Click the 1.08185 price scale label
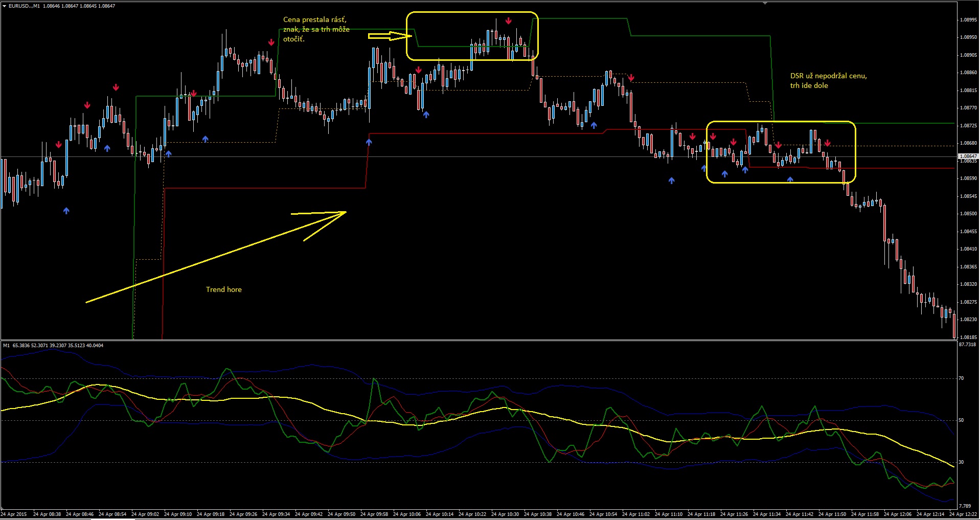This screenshot has height=520, width=980. (968, 337)
